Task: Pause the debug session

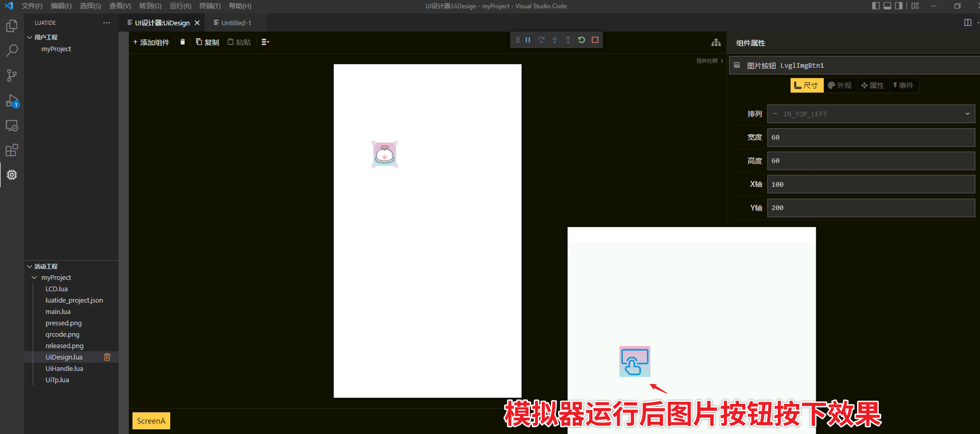Action: pos(527,40)
